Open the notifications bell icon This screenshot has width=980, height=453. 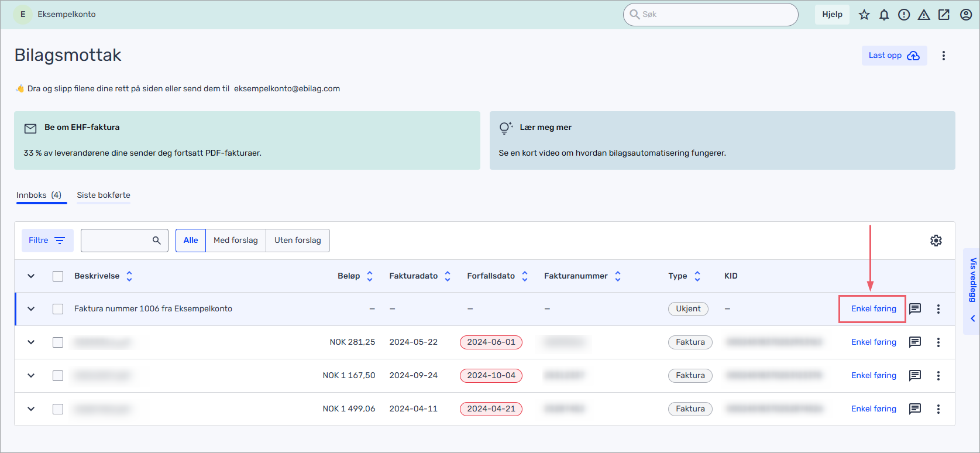884,15
